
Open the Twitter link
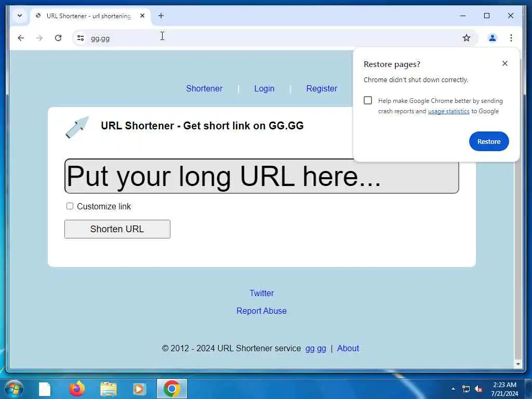tap(262, 293)
